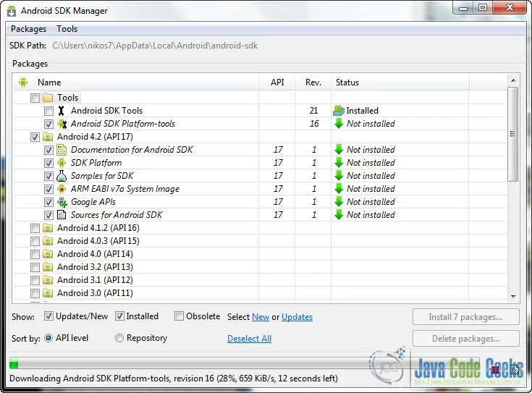Click the Android SDK Platform-tools android icon
The image size is (532, 393).
(x=62, y=124)
